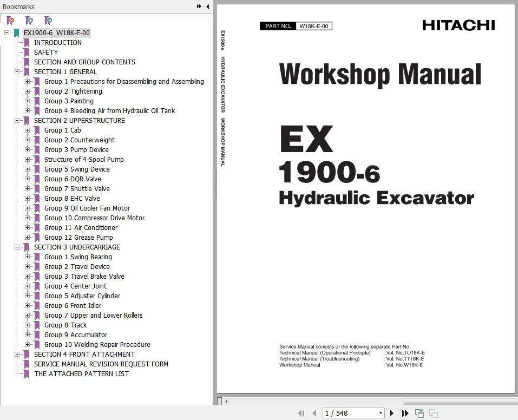Click the previous view icon
The image size is (518, 420).
pyautogui.click(x=419, y=413)
